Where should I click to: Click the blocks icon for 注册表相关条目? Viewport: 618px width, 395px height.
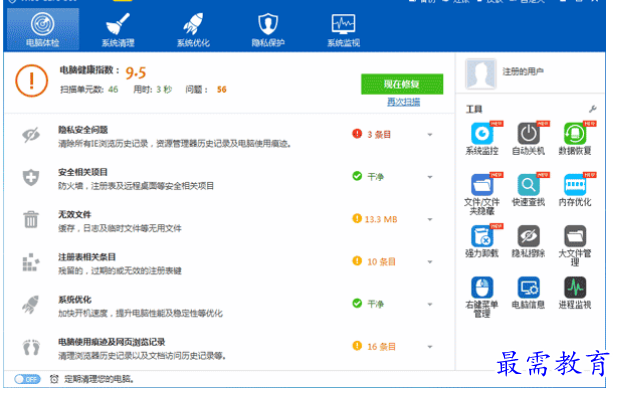(31, 262)
